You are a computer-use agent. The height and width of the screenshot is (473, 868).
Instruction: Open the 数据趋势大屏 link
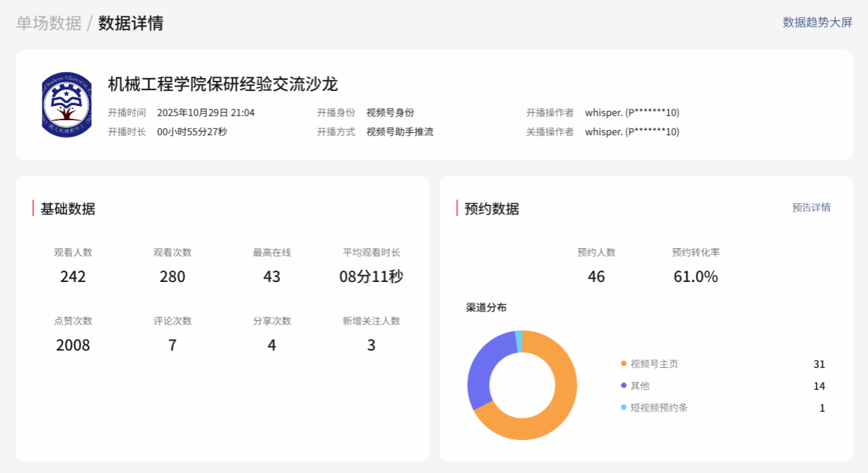point(817,22)
